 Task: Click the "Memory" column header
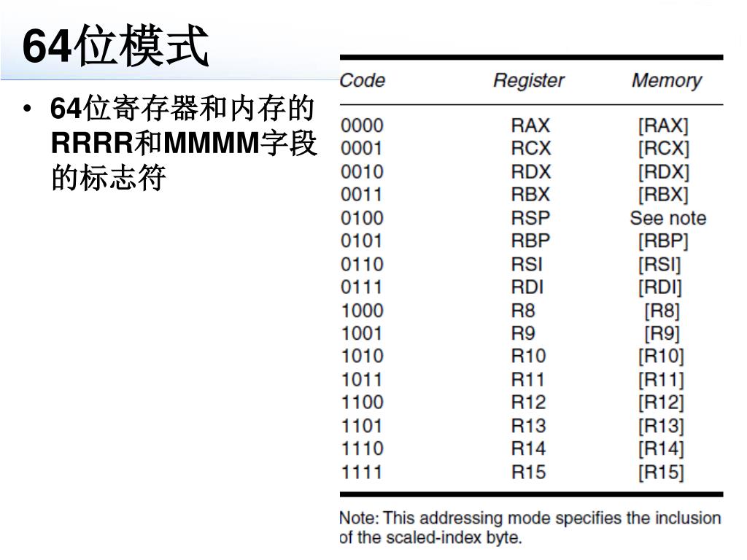coord(667,80)
